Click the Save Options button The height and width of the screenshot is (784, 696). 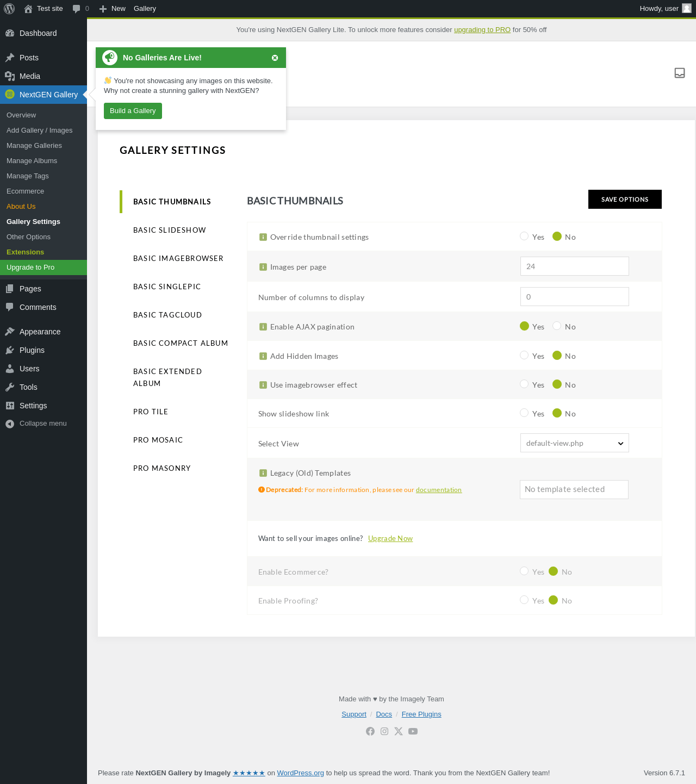pyautogui.click(x=625, y=200)
